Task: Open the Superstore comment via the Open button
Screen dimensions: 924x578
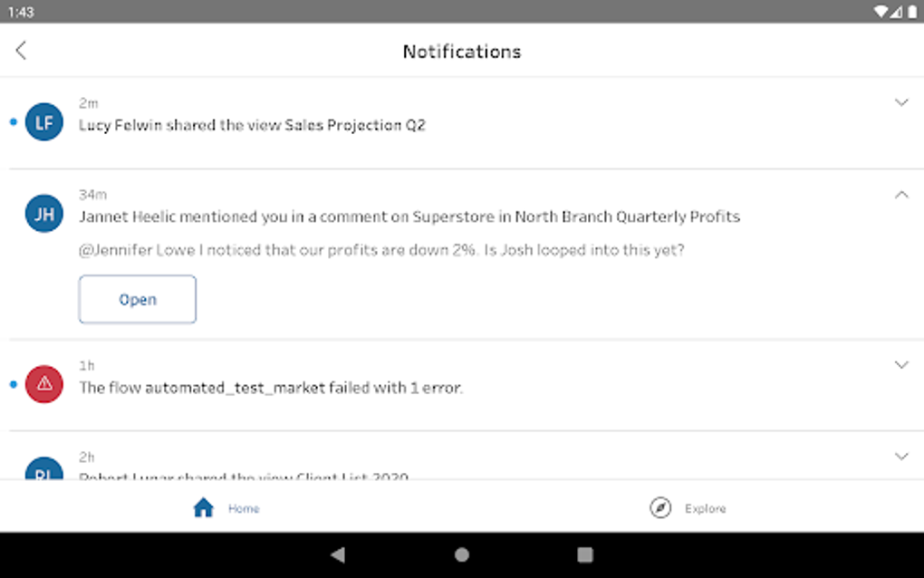Action: [x=137, y=299]
